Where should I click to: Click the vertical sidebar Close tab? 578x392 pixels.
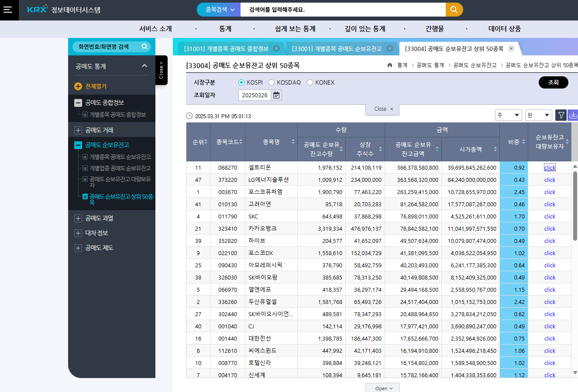coord(161,70)
